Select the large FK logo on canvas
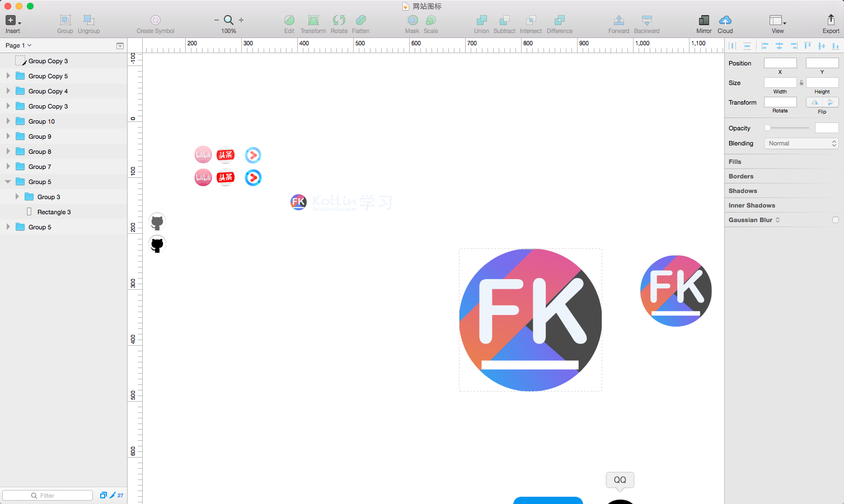Screen dimensions: 844x504 tap(531, 320)
